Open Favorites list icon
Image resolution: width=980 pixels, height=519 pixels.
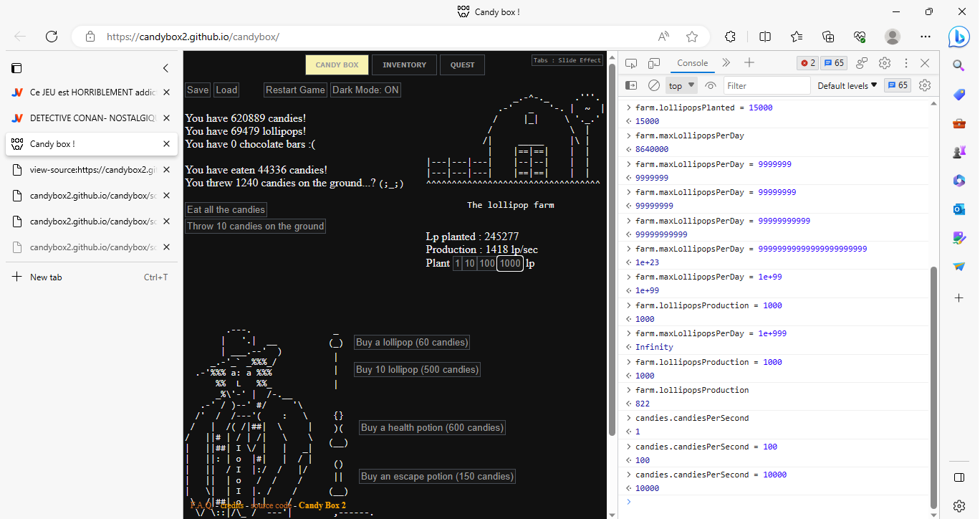tap(797, 37)
